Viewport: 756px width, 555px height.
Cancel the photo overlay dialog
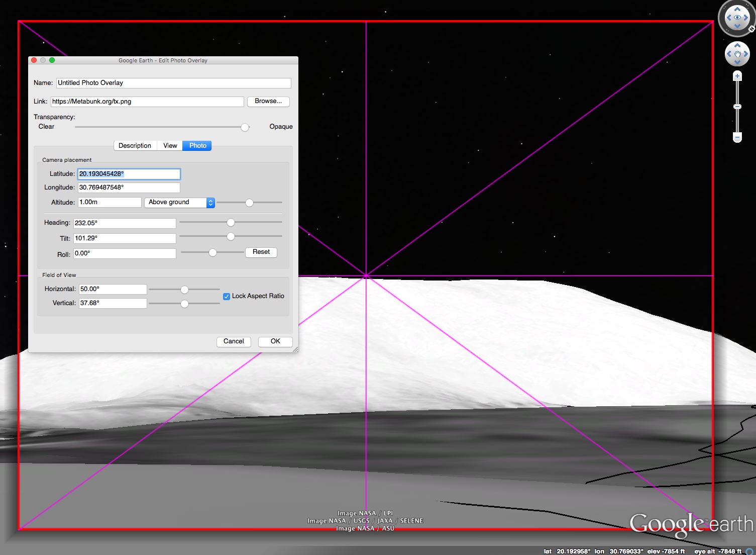point(234,341)
